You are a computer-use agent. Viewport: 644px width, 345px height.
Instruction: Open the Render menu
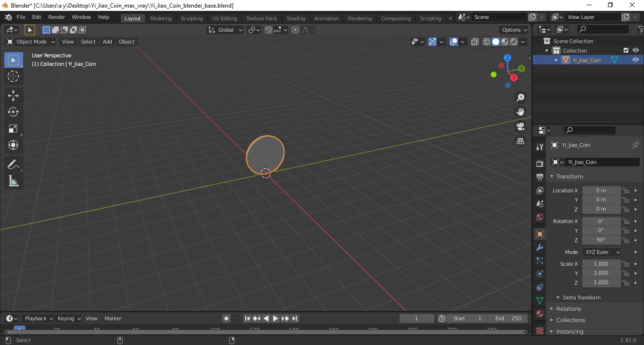[56, 17]
